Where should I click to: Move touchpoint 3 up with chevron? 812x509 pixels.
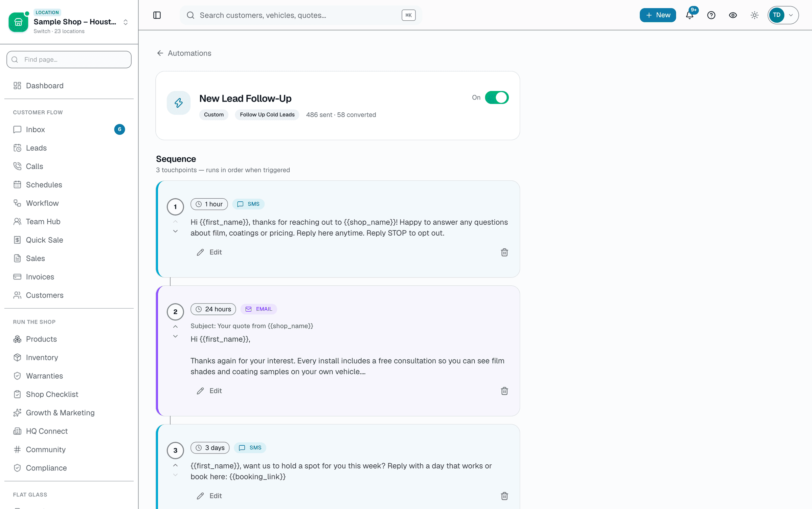pos(175,465)
